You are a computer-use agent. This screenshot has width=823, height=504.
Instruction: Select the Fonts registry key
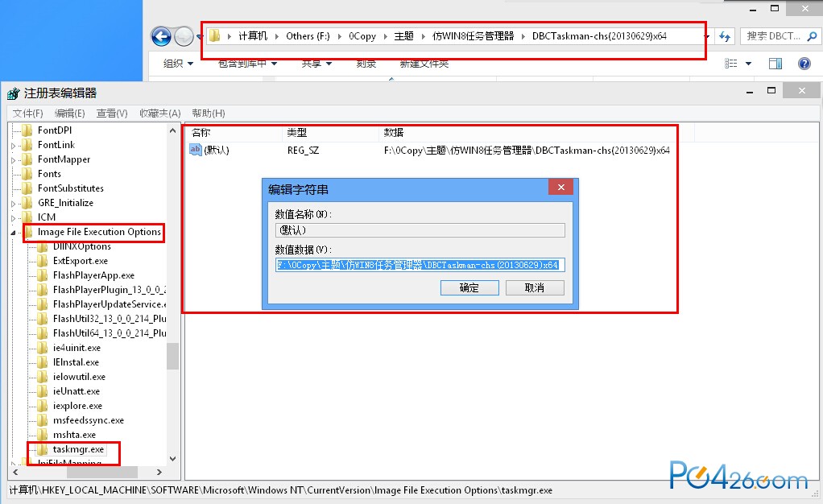click(49, 174)
